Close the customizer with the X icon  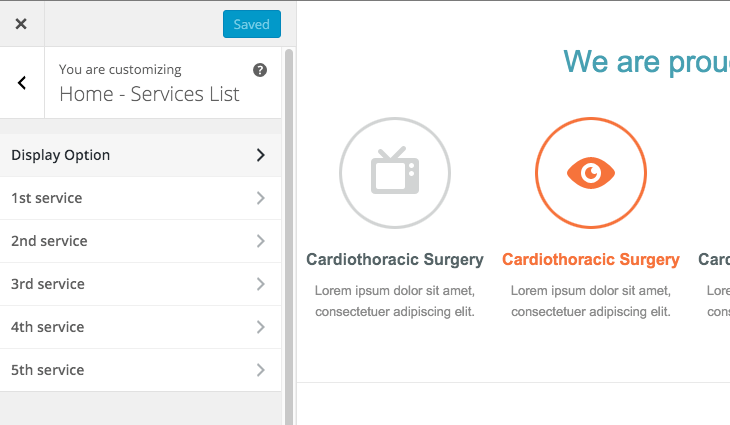point(21,24)
